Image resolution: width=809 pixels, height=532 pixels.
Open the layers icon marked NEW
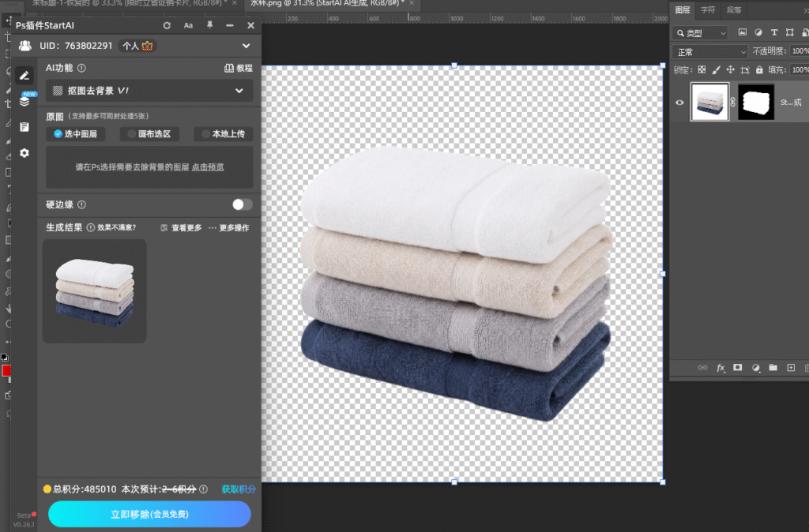24,101
